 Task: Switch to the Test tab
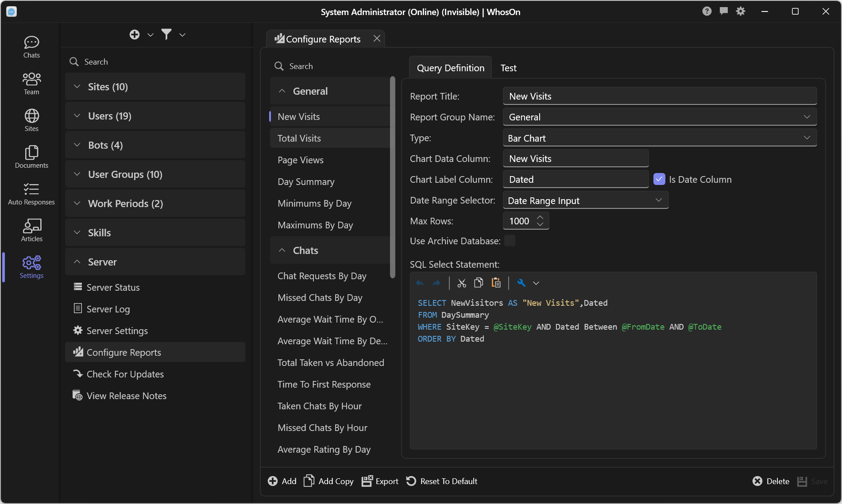click(x=508, y=68)
